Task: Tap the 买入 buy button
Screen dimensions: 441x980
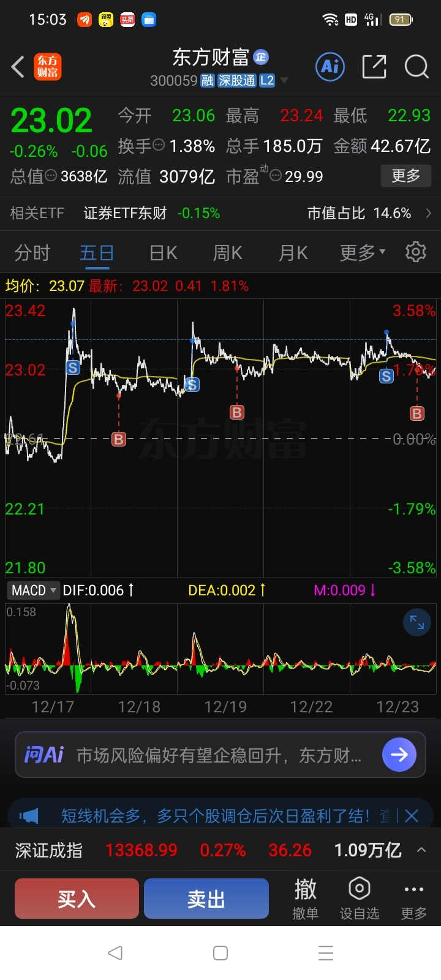Action: click(x=77, y=899)
